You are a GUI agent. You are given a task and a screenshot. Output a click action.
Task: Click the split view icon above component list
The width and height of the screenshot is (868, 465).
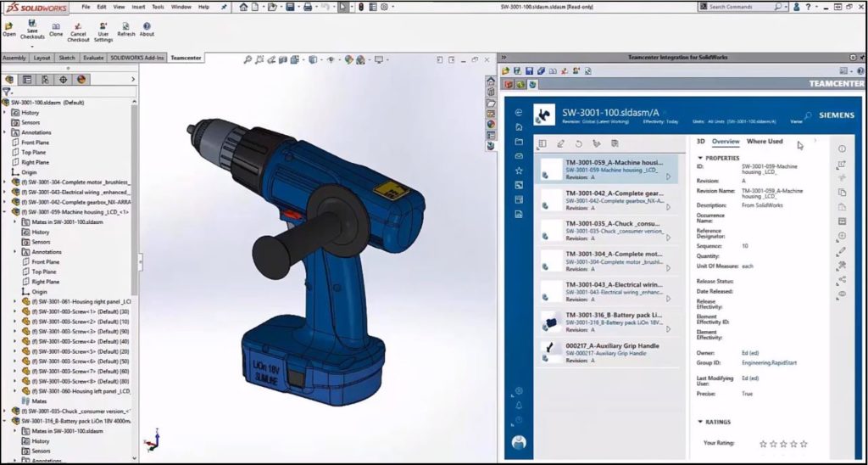tap(542, 143)
